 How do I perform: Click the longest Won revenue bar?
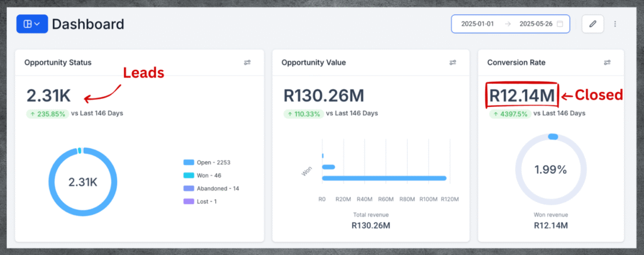pos(384,178)
